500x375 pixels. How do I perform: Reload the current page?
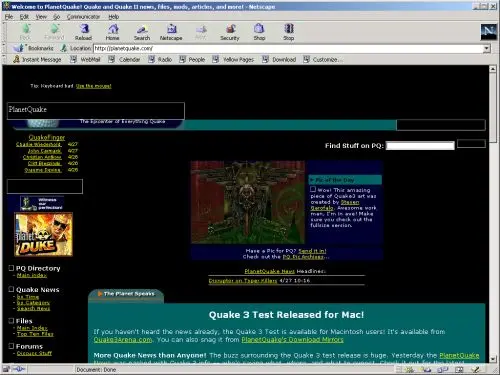point(83,32)
